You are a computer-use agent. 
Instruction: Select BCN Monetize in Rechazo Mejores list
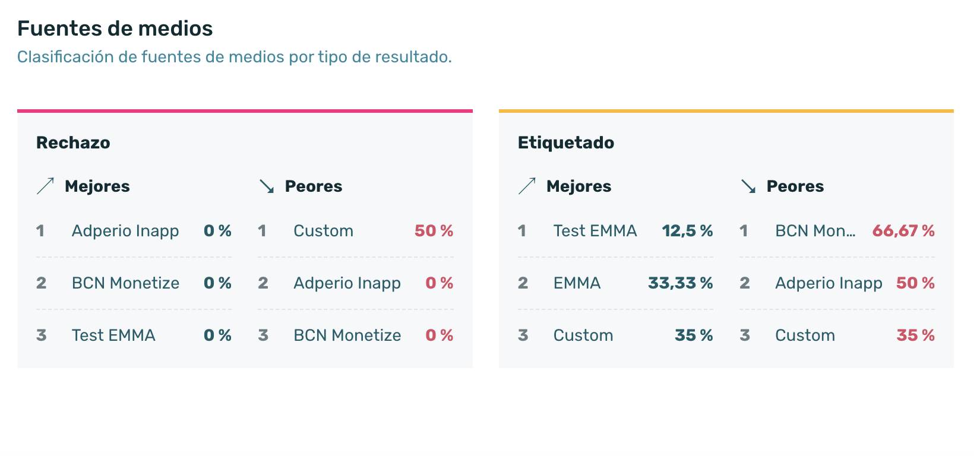click(125, 283)
